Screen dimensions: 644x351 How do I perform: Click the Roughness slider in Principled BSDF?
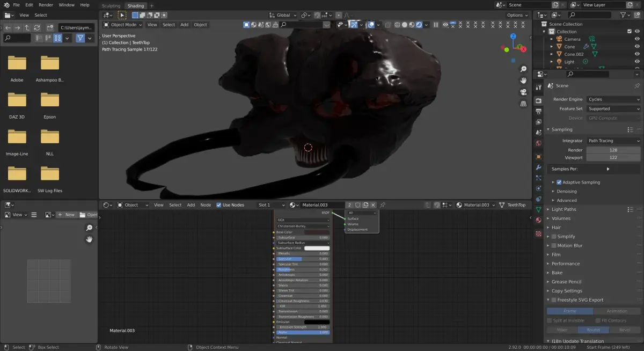[303, 269]
